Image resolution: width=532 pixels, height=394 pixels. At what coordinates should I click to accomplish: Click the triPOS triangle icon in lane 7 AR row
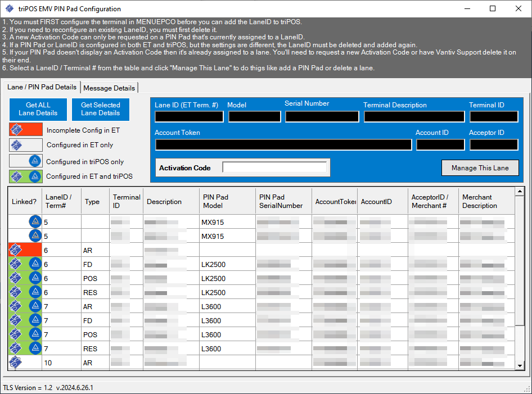[35, 306]
